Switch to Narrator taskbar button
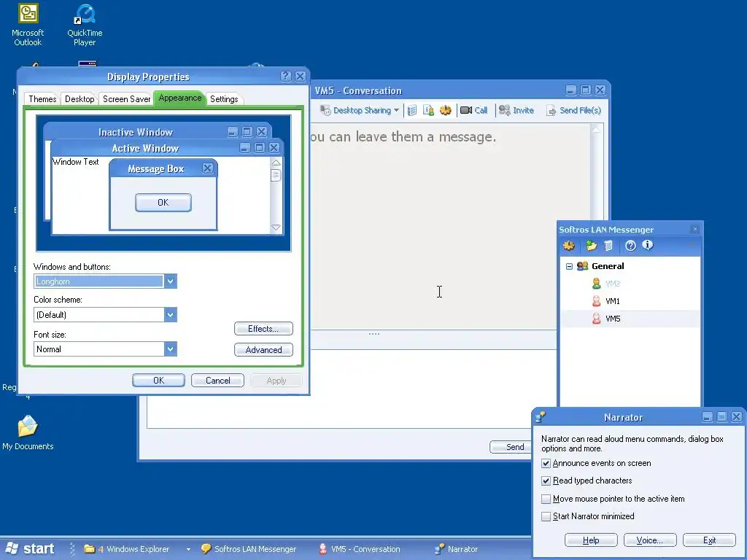Screen dimensions: 747x560 pyautogui.click(x=457, y=549)
